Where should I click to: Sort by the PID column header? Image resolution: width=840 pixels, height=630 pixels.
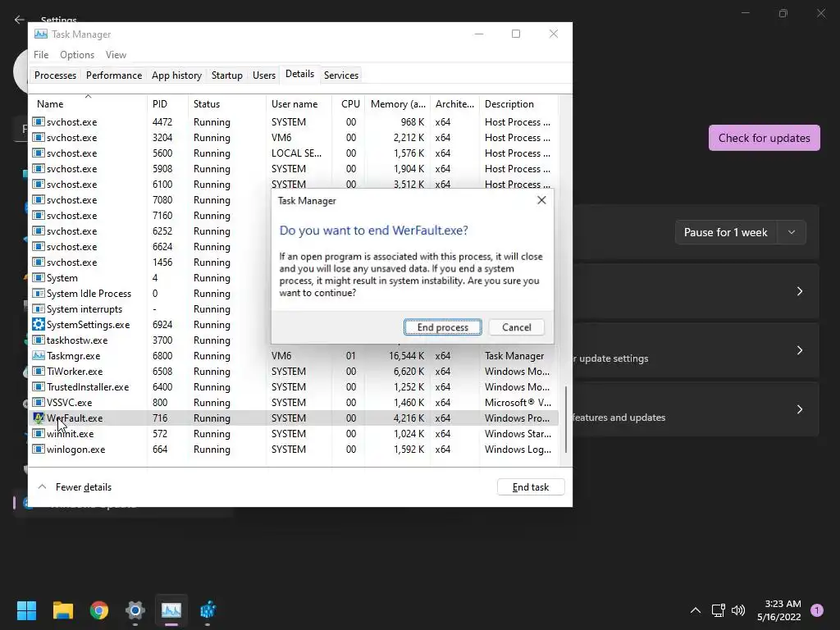coord(167,104)
